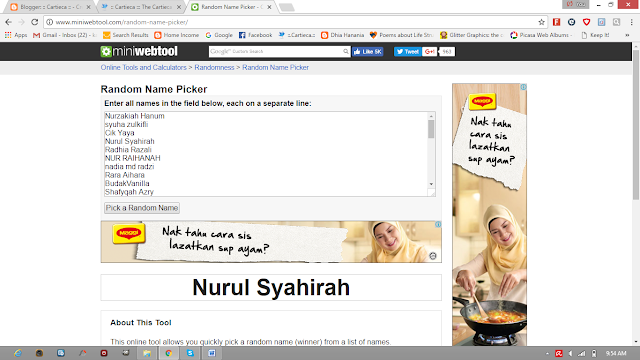Open the Chrome three-dot menu
640x360 pixels.
pos(631,22)
